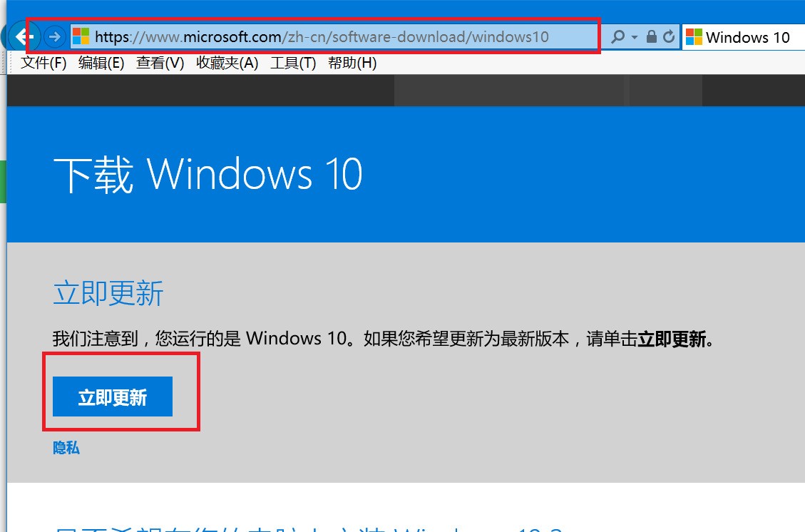Click the sentence starting 我们注意到
805x532 pixels.
pyautogui.click(x=384, y=339)
